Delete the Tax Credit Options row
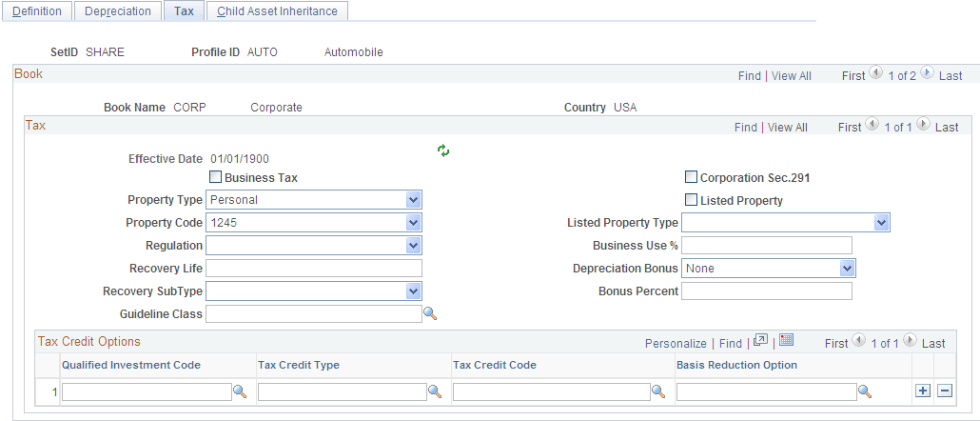This screenshot has width=980, height=421. click(x=945, y=391)
